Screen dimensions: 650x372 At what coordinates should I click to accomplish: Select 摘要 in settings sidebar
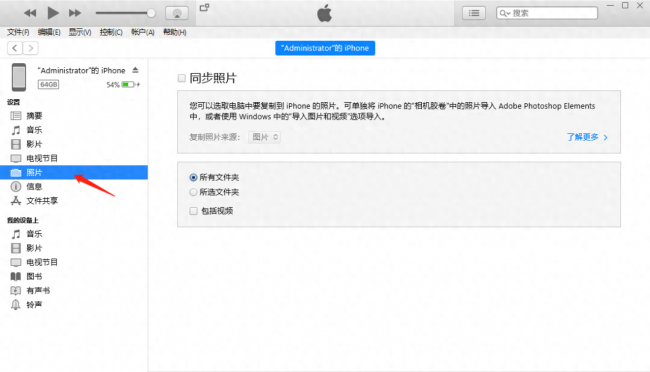click(74, 116)
